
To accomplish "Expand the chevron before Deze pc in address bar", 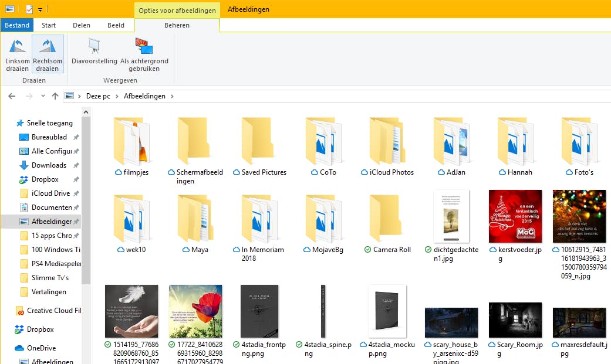I will 79,96.
